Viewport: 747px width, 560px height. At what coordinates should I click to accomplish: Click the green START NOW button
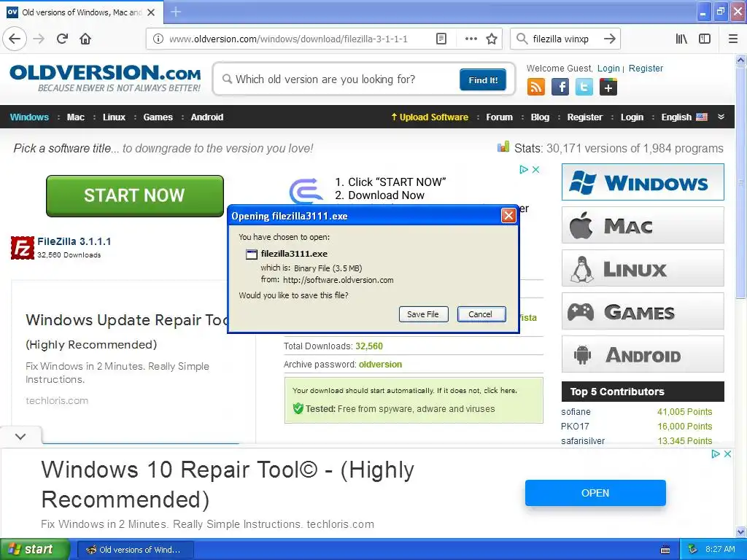coord(135,195)
